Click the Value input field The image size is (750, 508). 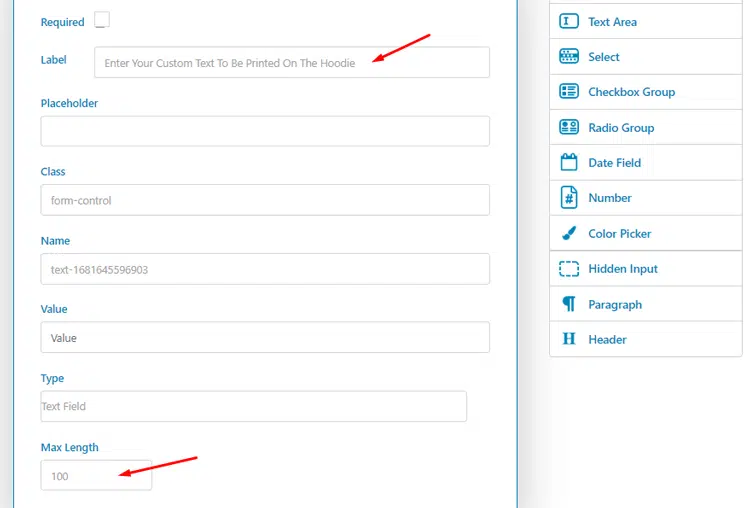(x=265, y=338)
